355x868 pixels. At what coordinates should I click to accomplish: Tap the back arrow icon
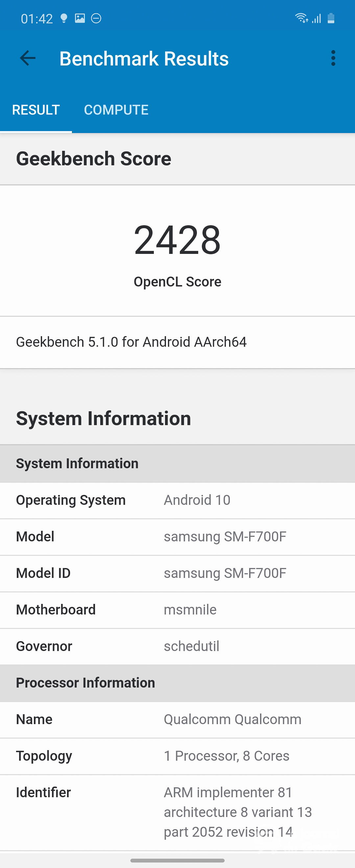28,58
